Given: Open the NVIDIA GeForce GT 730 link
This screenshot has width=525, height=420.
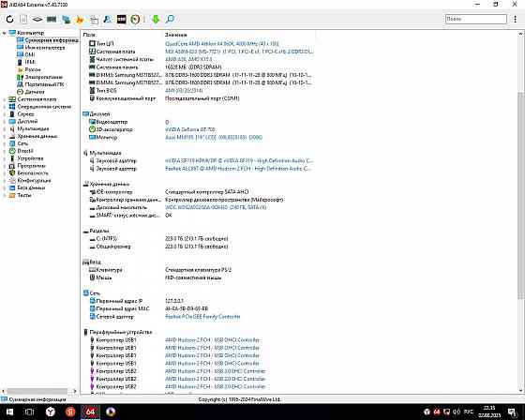Looking at the screenshot, I should pos(189,129).
